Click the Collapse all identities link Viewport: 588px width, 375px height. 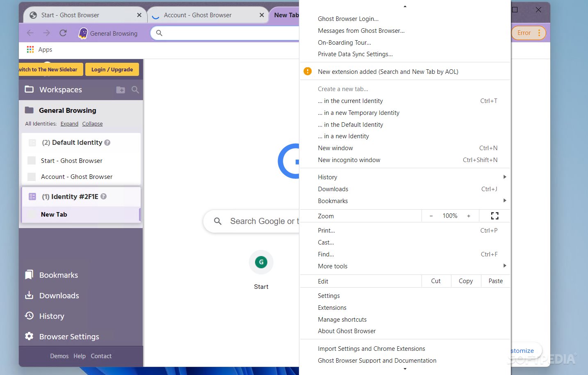point(92,124)
